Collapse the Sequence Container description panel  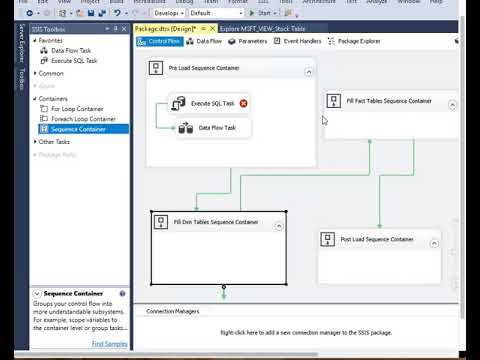pos(37,293)
